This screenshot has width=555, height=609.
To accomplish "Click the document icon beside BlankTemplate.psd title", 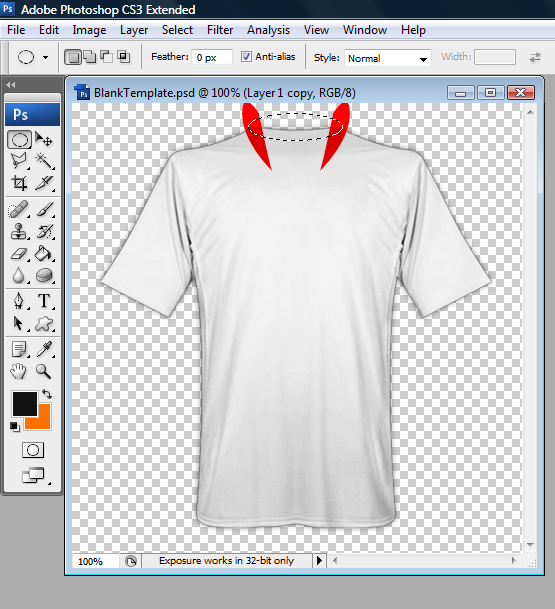I will tap(82, 92).
